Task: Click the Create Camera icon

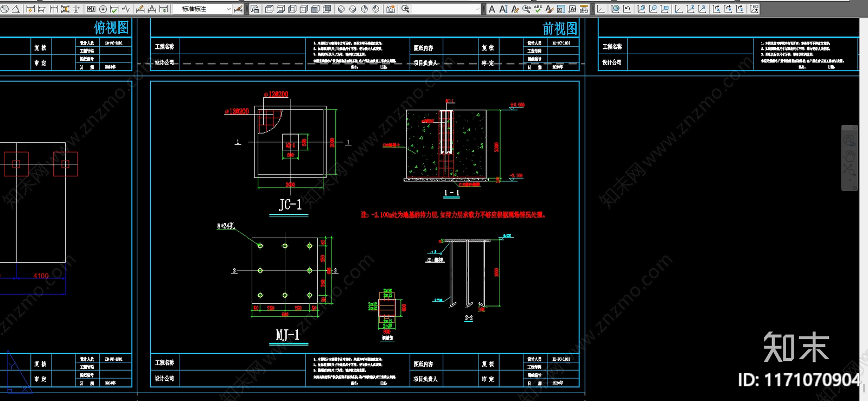Action: (391, 9)
